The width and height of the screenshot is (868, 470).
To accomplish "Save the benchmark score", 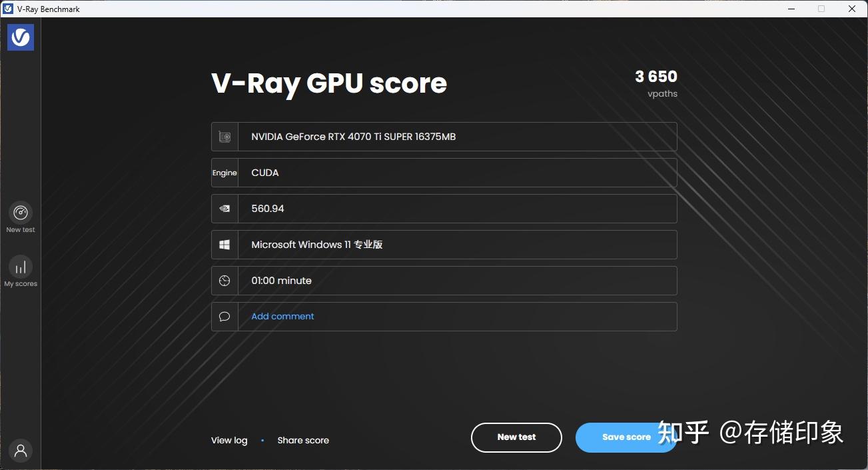I will click(626, 437).
